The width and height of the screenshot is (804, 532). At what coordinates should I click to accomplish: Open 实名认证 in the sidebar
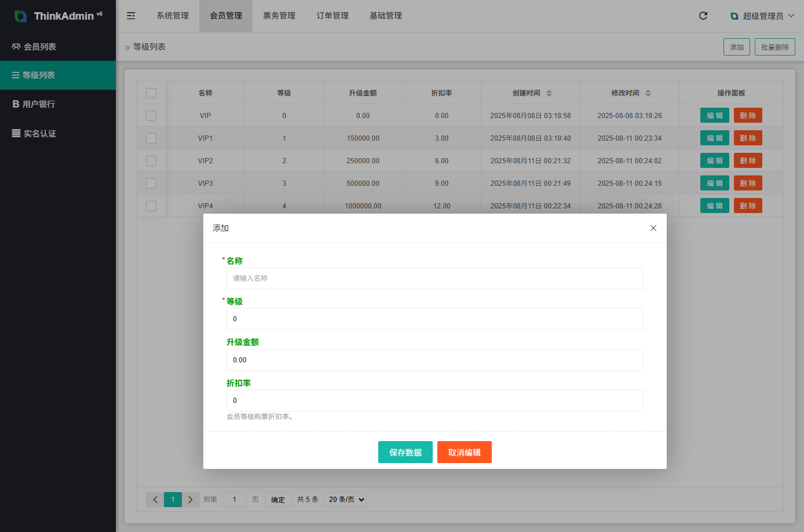tap(58, 133)
